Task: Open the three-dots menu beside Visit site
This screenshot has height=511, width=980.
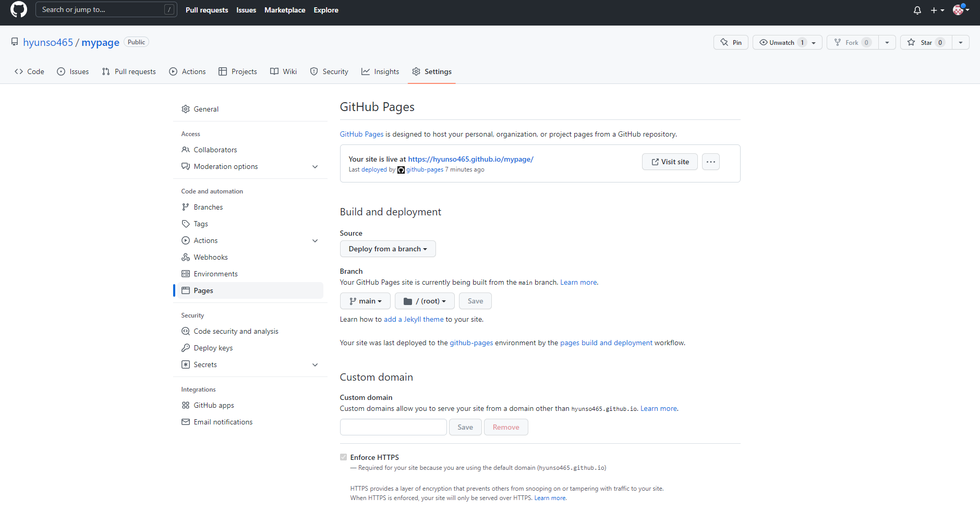Action: (x=711, y=162)
